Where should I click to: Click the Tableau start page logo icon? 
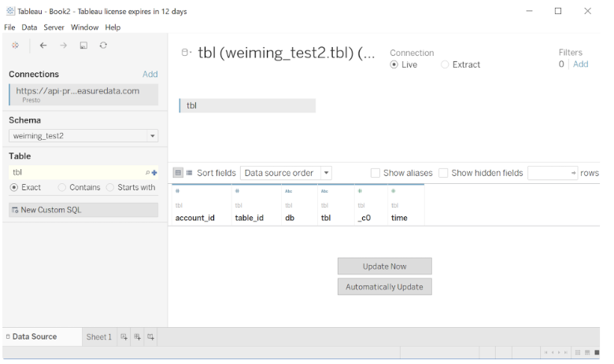click(x=15, y=46)
